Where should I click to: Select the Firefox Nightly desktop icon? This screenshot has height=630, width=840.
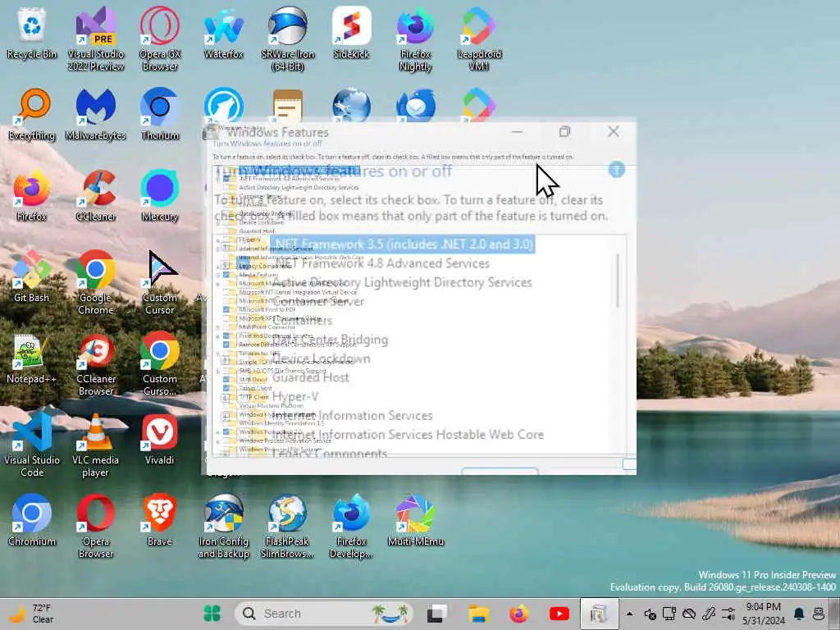415,39
